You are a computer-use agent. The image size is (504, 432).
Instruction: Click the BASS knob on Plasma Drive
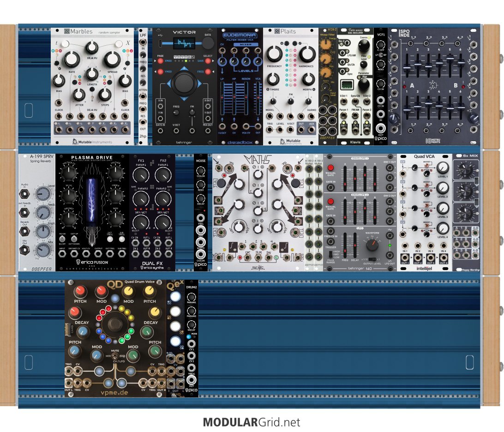click(115, 218)
